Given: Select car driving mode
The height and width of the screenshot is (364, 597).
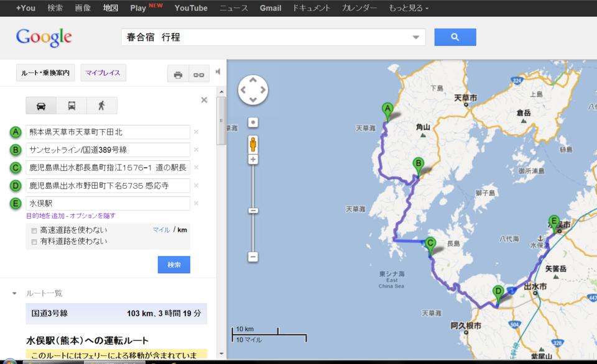Looking at the screenshot, I should pyautogui.click(x=41, y=106).
